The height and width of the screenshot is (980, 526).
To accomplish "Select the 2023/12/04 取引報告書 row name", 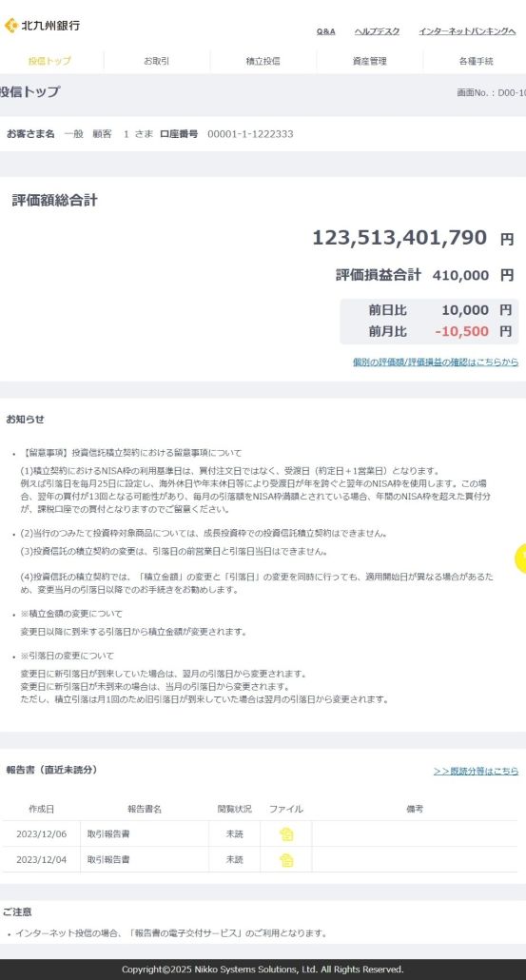I will 108,860.
